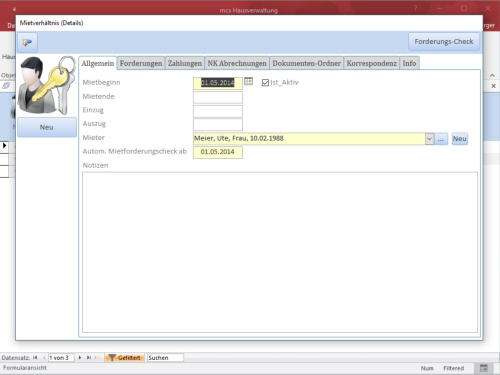Click into the Notizen text area
The height and width of the screenshot is (375, 500).
(280, 252)
